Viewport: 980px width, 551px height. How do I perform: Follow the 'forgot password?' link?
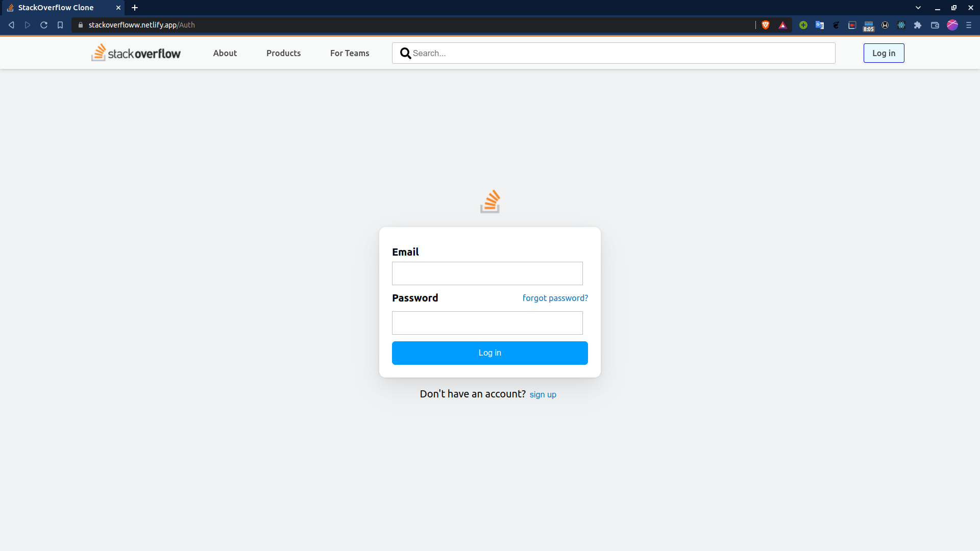(x=555, y=298)
